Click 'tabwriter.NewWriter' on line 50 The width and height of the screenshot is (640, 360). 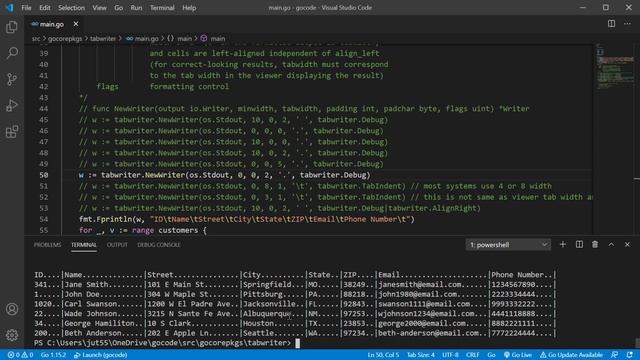(143, 175)
